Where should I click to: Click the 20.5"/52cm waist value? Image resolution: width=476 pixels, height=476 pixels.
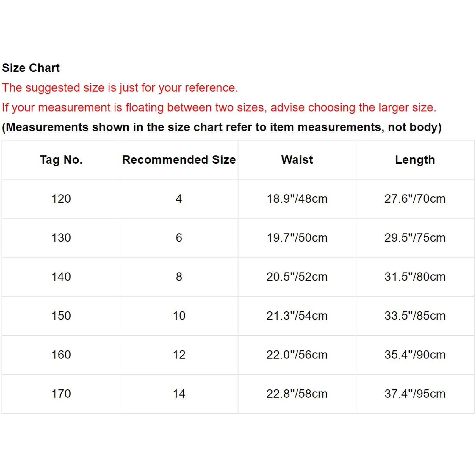297,277
